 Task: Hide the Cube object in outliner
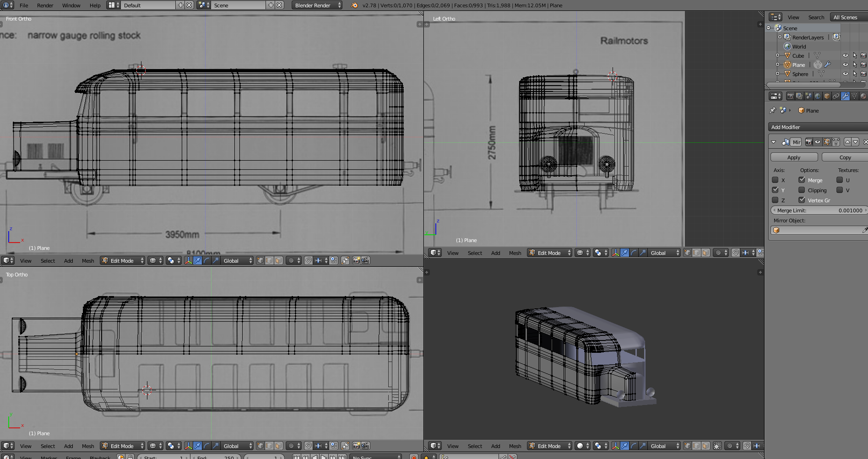pyautogui.click(x=845, y=55)
